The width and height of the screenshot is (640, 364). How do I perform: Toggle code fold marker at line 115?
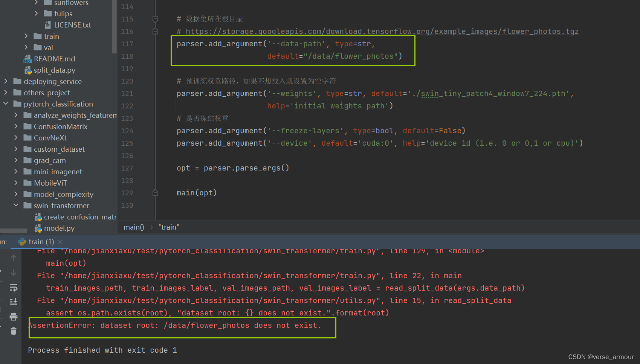coord(155,19)
